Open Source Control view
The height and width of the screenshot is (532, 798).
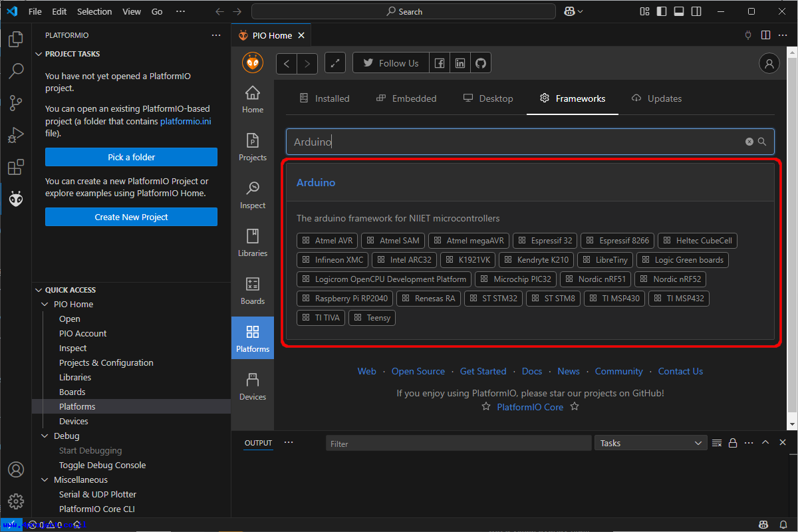coord(16,103)
